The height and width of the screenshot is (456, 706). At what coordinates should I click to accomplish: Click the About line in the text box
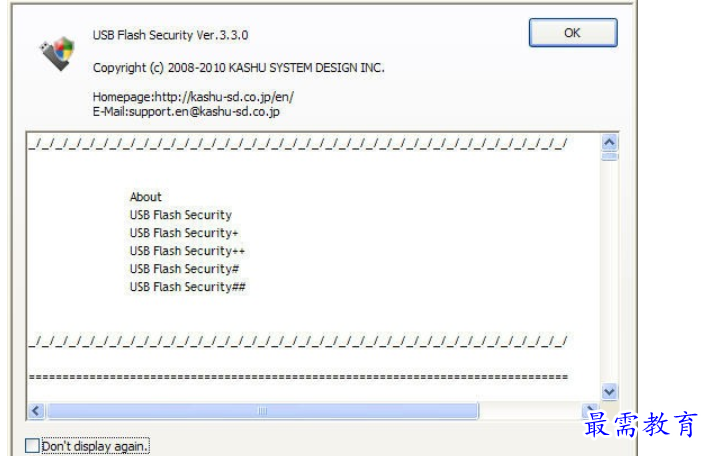click(145, 197)
